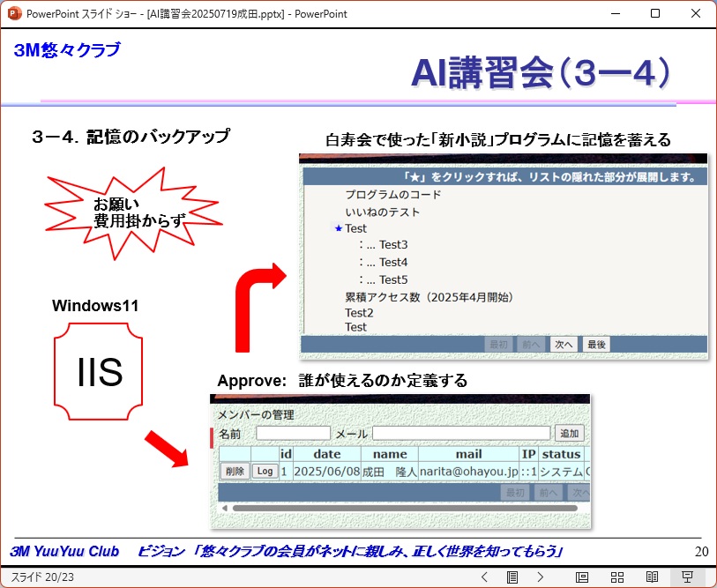Open the all slides menu icon
This screenshot has height=588, width=717.
(512, 577)
